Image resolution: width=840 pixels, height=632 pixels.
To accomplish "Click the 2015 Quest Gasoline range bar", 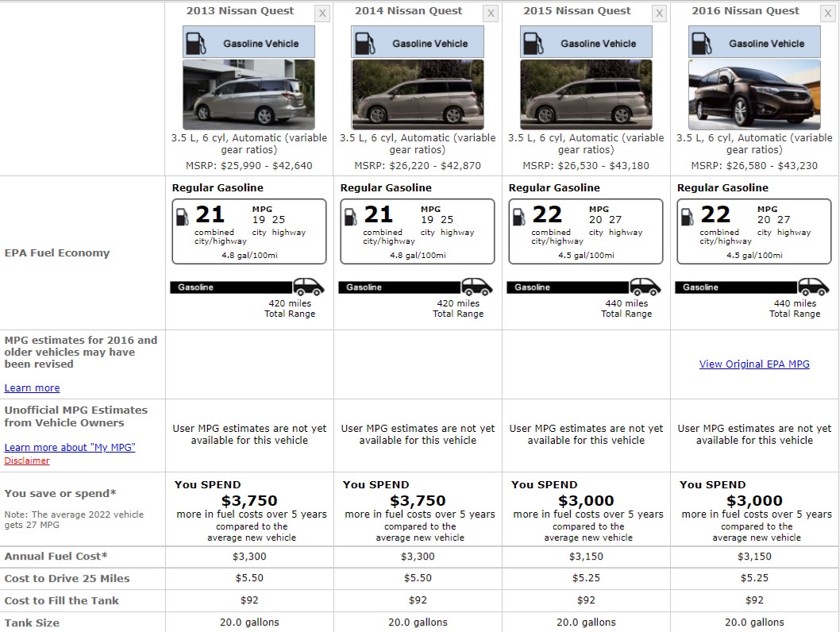I will 568,287.
